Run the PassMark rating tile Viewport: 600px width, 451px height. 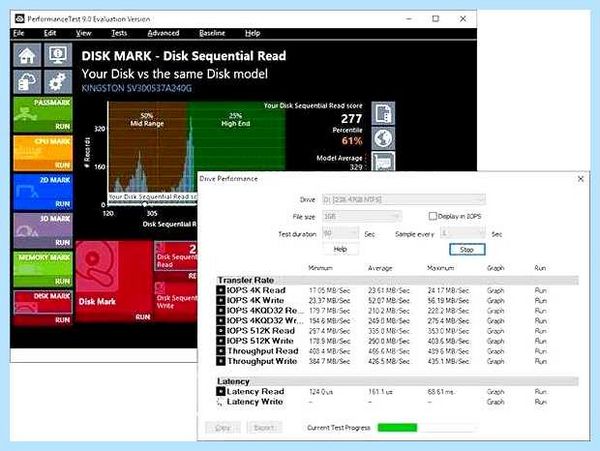[43, 115]
